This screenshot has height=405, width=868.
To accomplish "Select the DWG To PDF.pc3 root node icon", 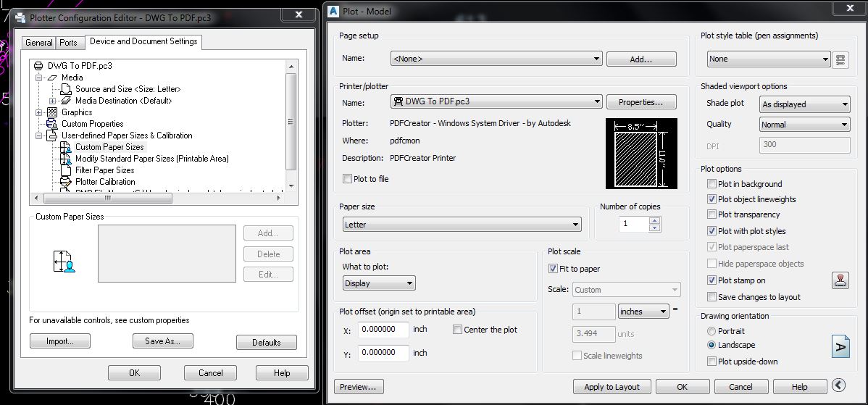I will point(38,65).
